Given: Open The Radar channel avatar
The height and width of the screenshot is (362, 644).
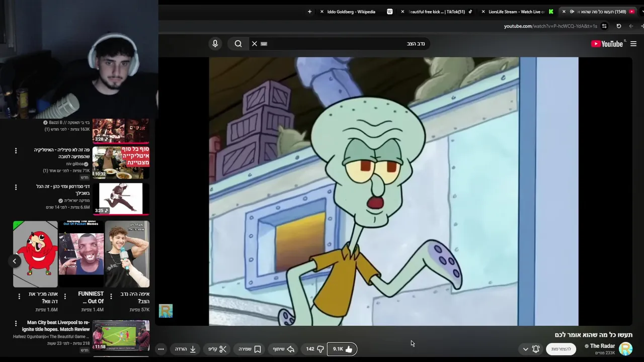Looking at the screenshot, I should point(625,348).
